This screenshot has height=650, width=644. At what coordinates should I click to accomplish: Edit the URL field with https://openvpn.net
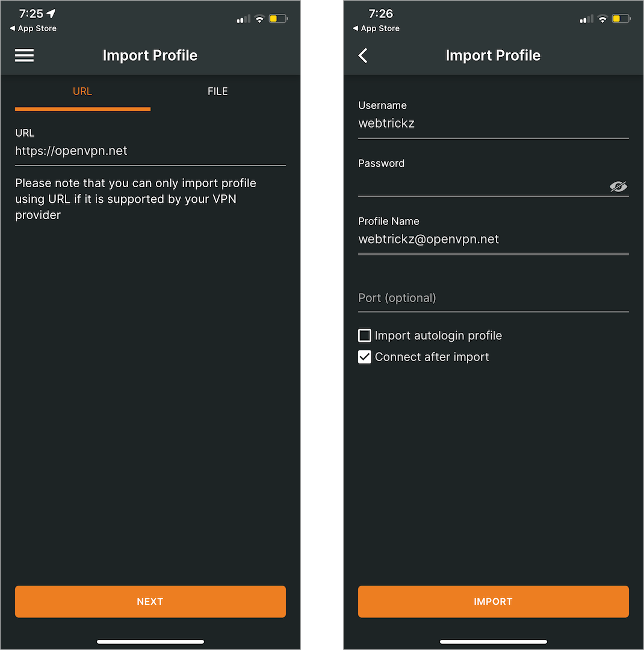click(x=150, y=151)
